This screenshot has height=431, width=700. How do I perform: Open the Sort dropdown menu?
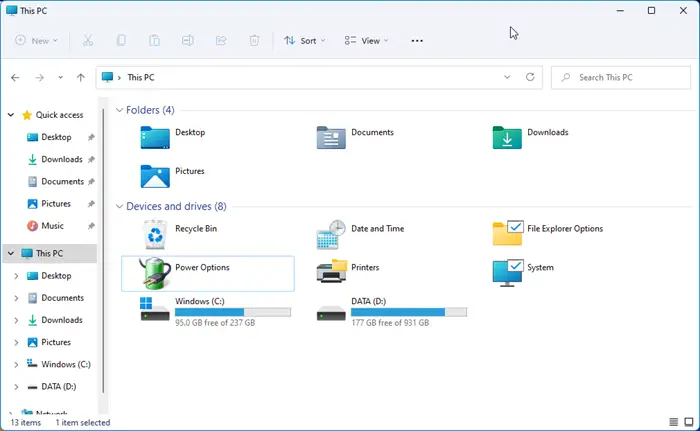pyautogui.click(x=304, y=41)
